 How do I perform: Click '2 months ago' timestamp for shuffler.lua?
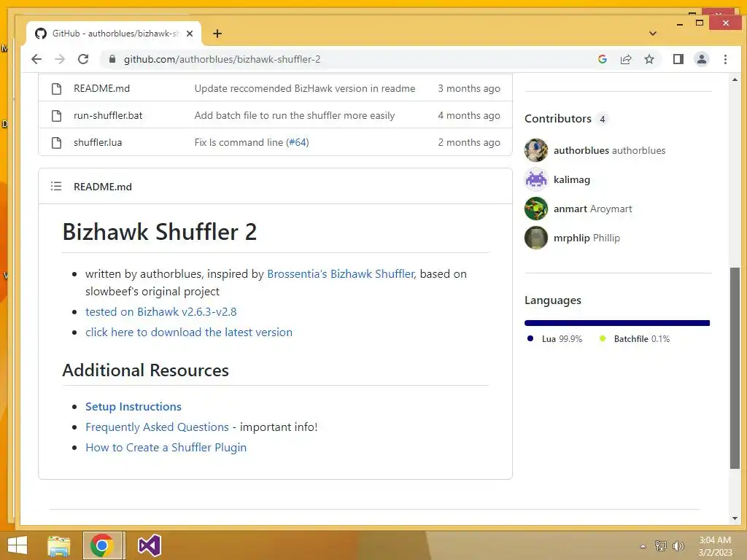click(469, 142)
